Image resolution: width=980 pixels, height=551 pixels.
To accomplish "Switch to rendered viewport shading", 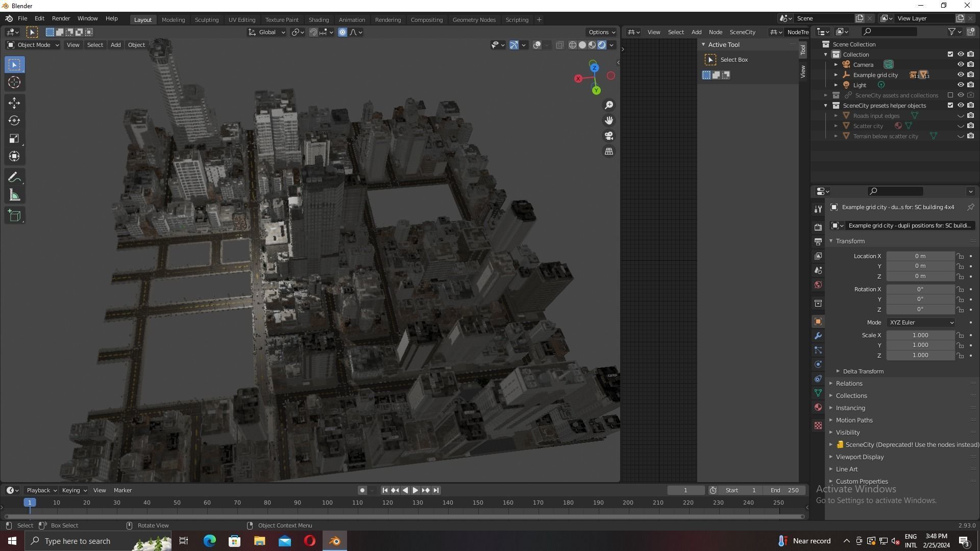I will click(x=602, y=45).
